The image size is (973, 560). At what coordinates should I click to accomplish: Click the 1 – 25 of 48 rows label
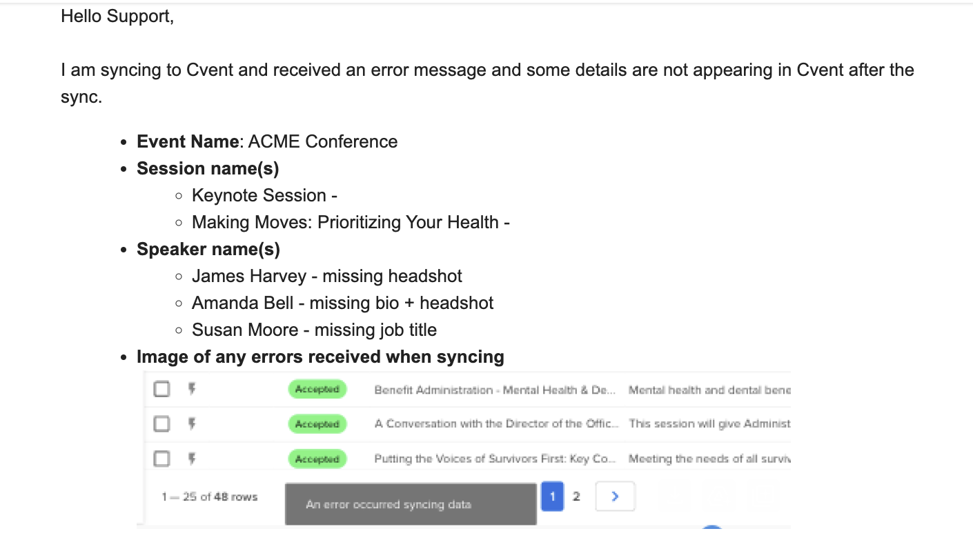210,497
